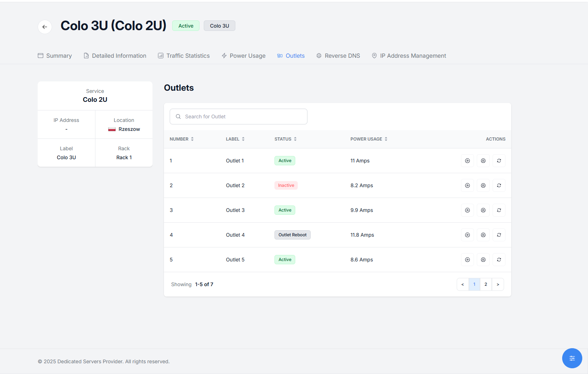Click the Colo 3U header badge

point(220,26)
